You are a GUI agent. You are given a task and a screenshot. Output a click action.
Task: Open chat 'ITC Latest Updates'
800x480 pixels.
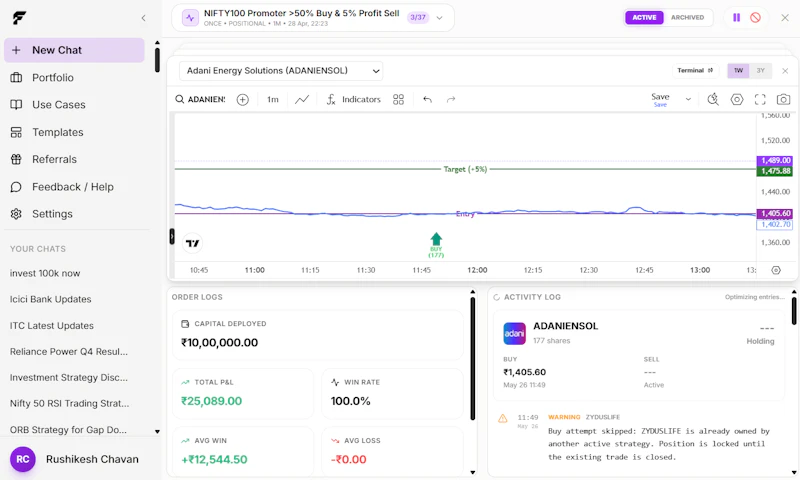pyautogui.click(x=52, y=325)
